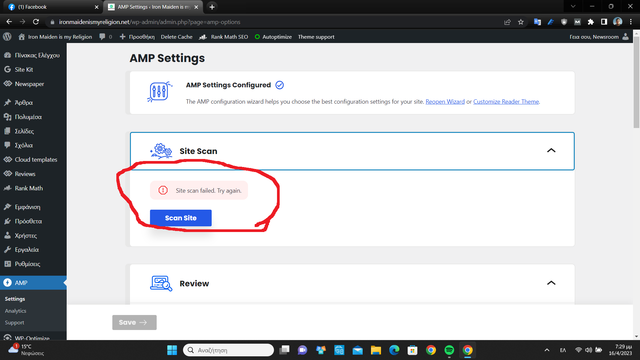The image size is (640, 360).
Task: Open Mail app from taskbar
Action: [x=358, y=350]
